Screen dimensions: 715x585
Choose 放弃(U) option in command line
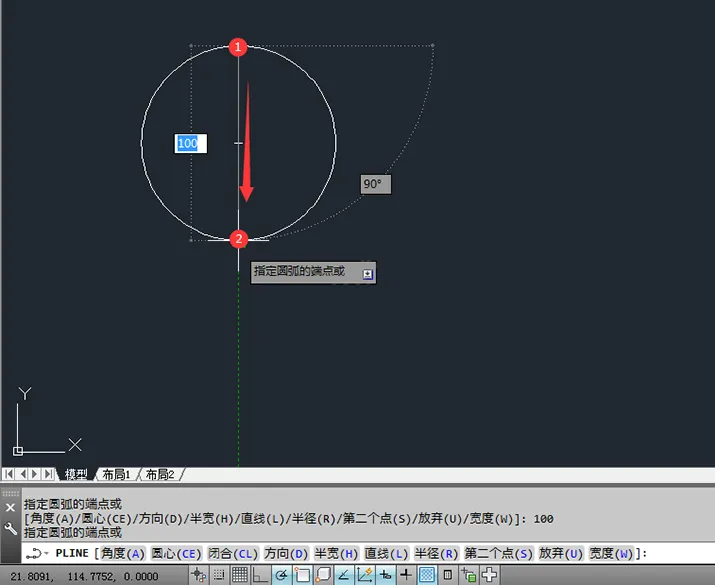561,554
